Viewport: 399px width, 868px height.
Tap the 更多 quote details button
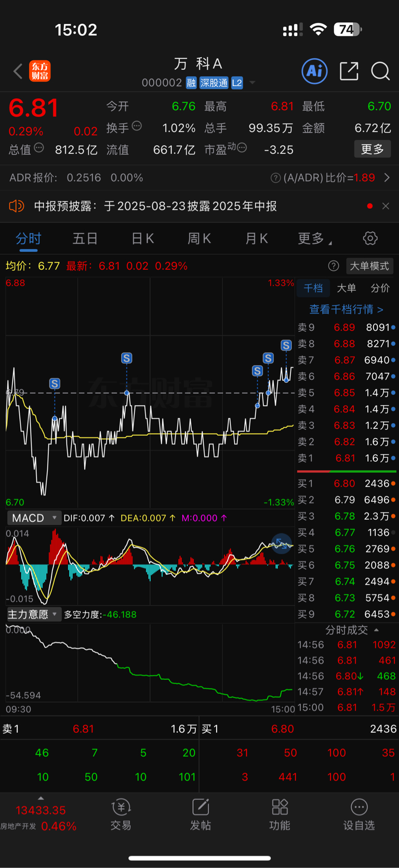tap(373, 149)
